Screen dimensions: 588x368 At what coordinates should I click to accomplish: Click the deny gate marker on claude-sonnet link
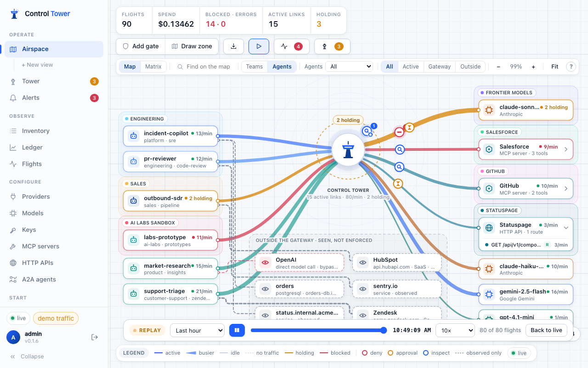(x=399, y=132)
